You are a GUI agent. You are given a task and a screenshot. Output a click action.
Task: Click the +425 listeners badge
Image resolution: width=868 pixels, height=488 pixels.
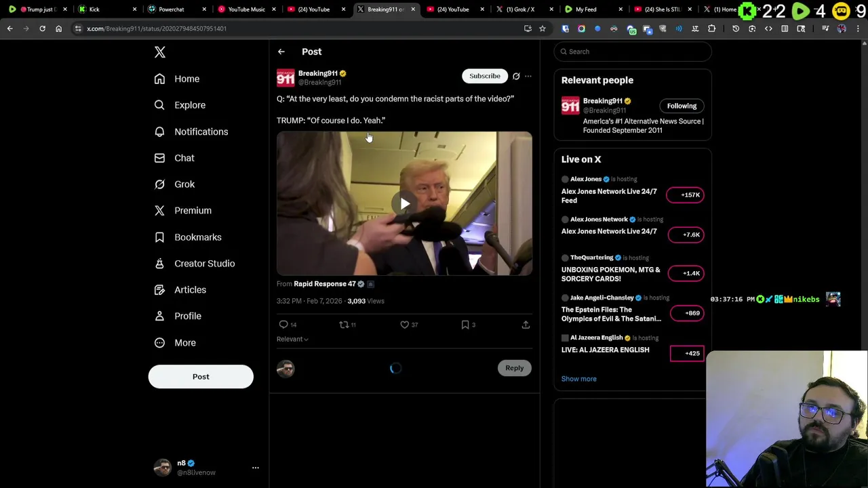click(687, 353)
